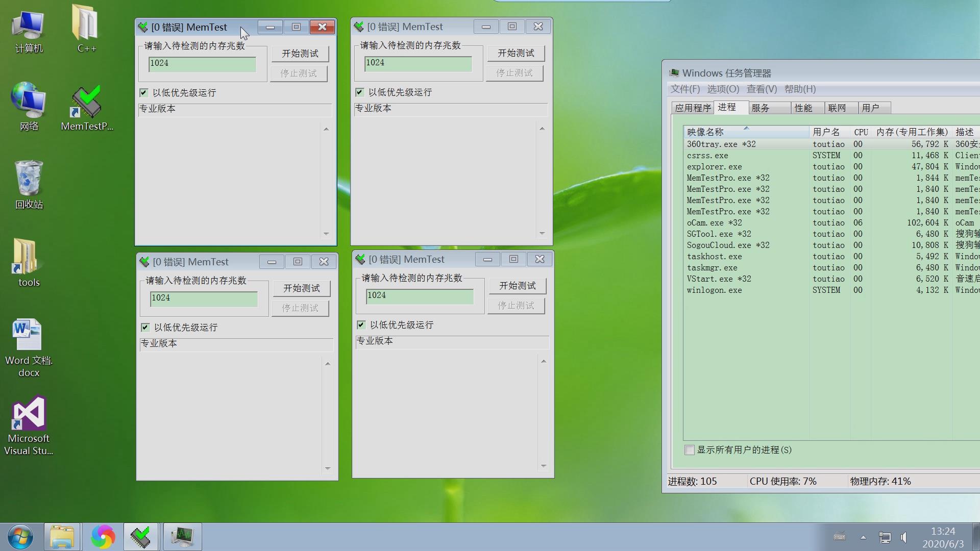Click memory size field in top-left MemTest
The height and width of the screenshot is (551, 980).
(x=202, y=63)
